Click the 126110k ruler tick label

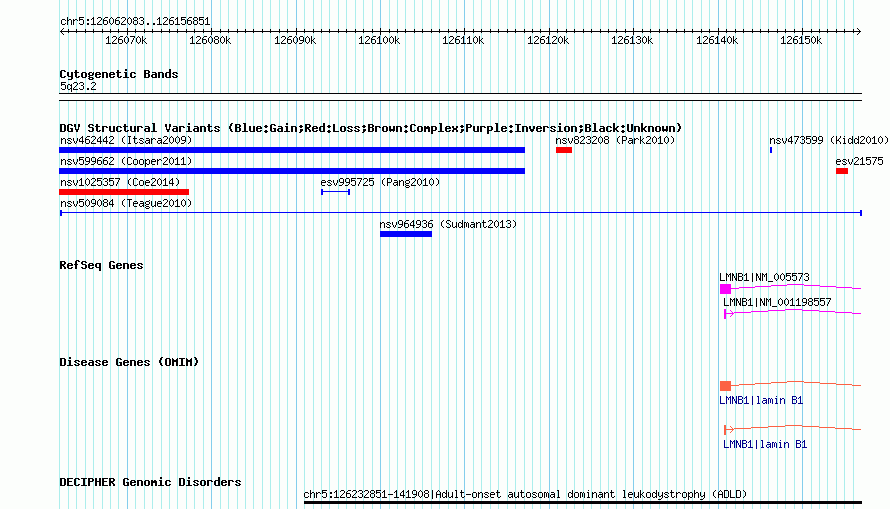(463, 40)
